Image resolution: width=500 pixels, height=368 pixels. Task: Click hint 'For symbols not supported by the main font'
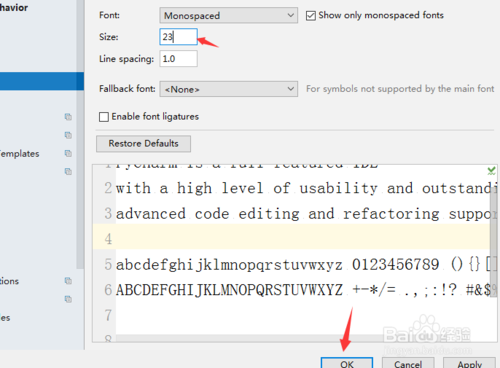(x=400, y=89)
